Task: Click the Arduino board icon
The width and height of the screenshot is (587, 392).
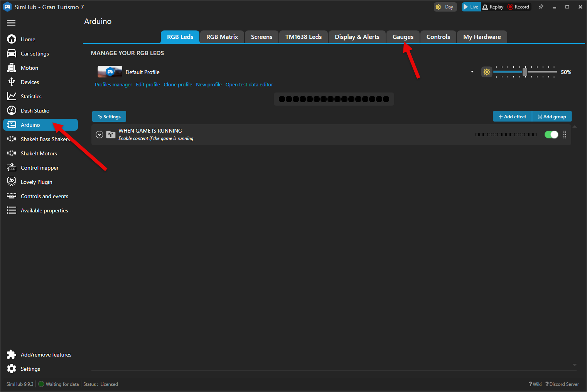Action: tap(12, 124)
